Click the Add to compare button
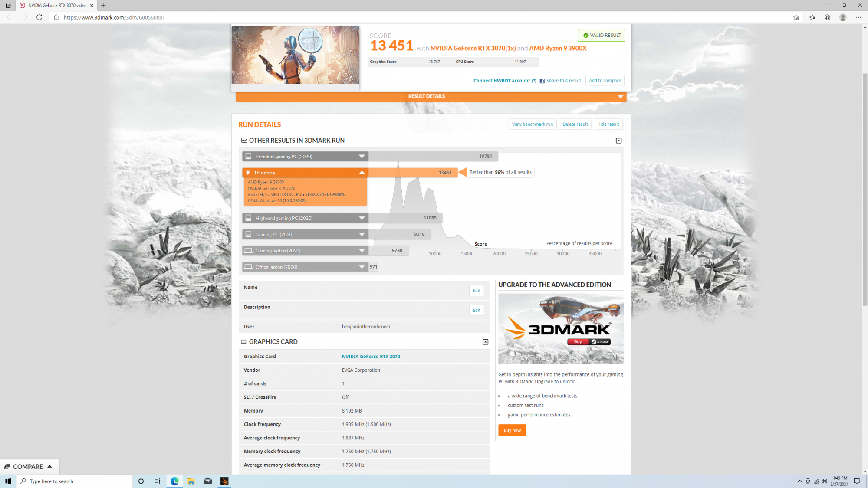The height and width of the screenshot is (488, 868). coord(605,81)
